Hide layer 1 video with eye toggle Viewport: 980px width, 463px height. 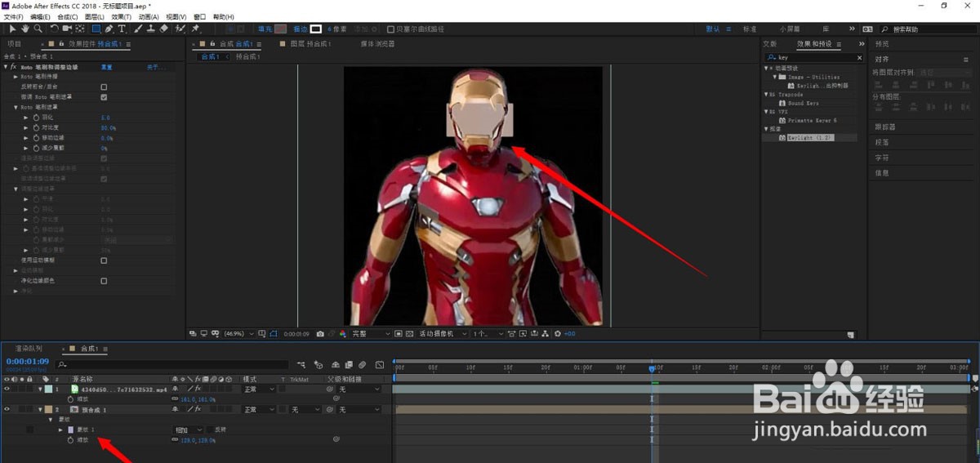point(7,390)
